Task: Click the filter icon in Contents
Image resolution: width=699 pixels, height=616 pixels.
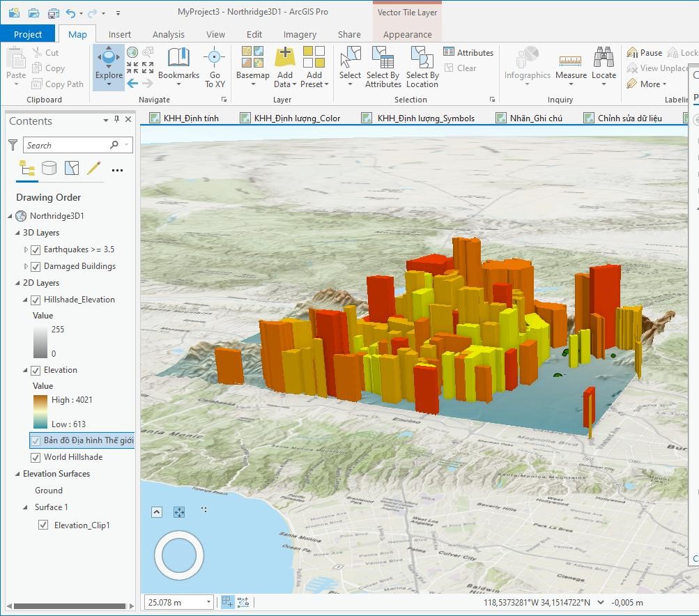Action: (x=13, y=145)
